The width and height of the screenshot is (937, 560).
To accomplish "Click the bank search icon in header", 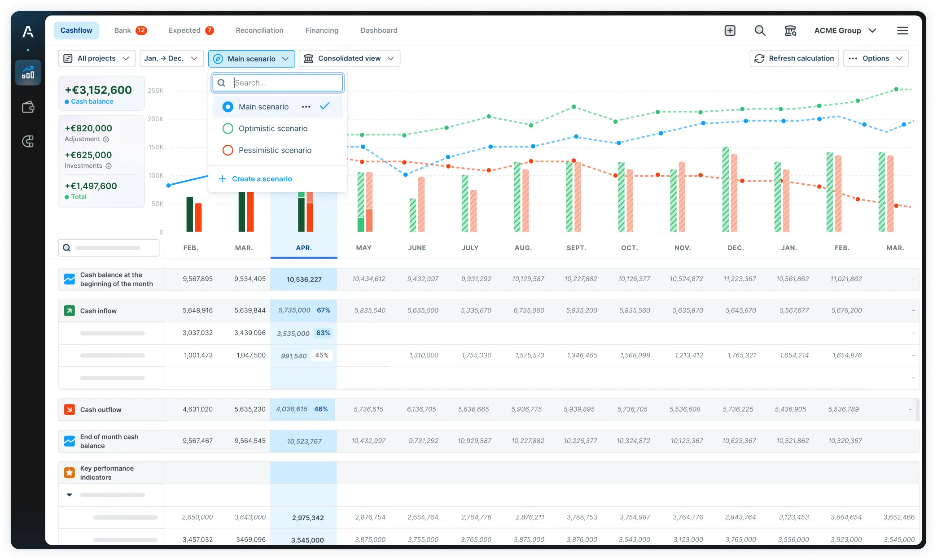I will (790, 30).
